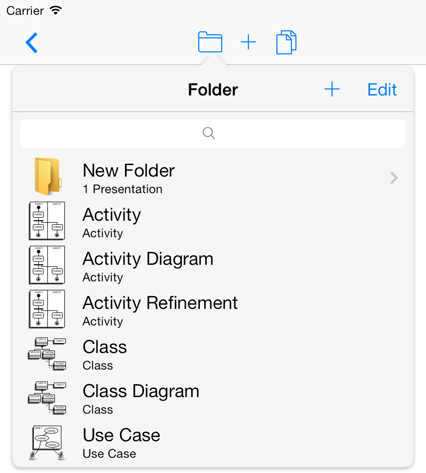Tap the back arrow in toolbar
This screenshot has height=473, width=426.
32,43
